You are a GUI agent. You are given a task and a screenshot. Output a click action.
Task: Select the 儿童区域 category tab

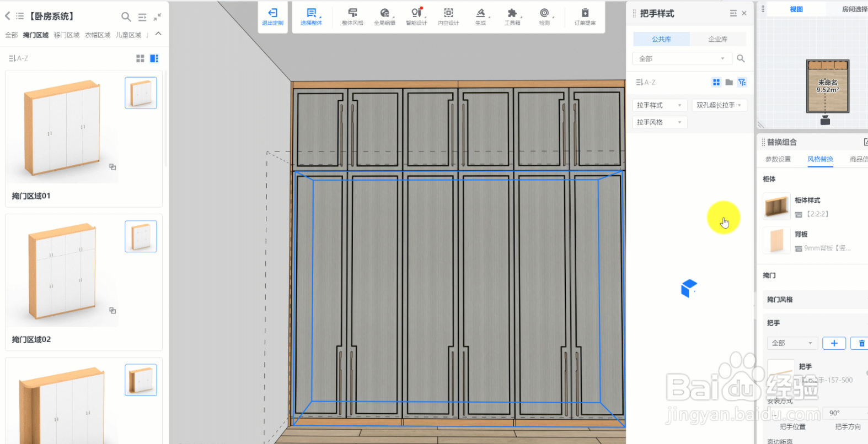click(x=128, y=35)
